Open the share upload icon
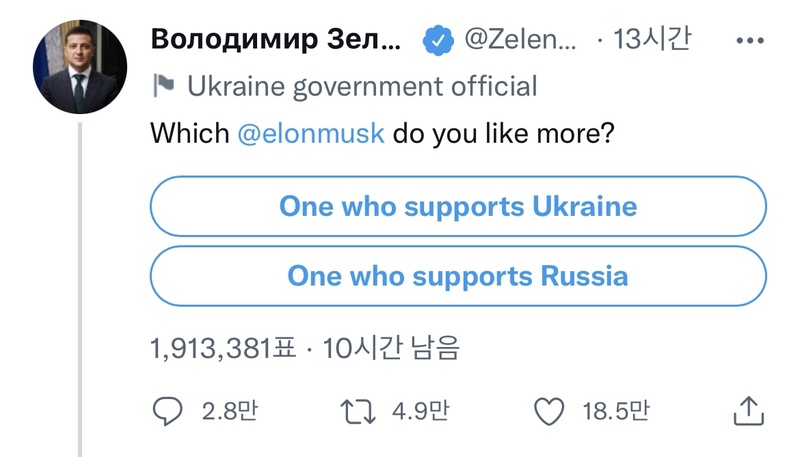The image size is (800, 457). (748, 411)
